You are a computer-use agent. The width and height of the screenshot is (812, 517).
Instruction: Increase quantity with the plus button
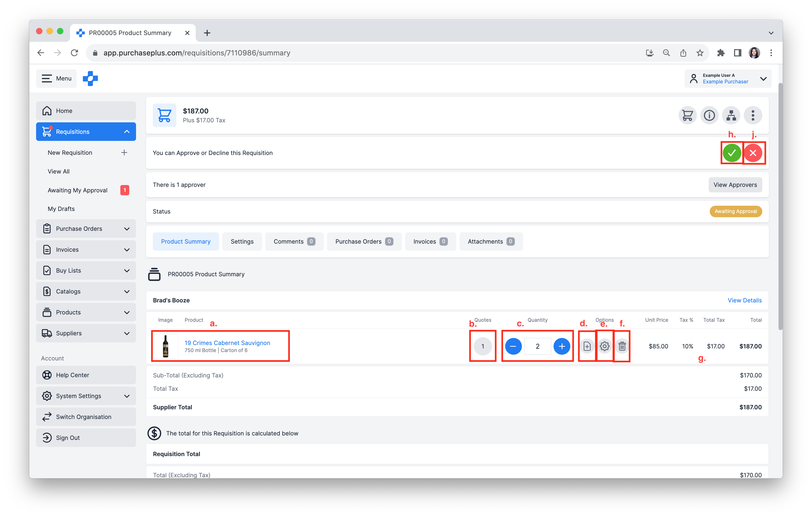coord(561,346)
